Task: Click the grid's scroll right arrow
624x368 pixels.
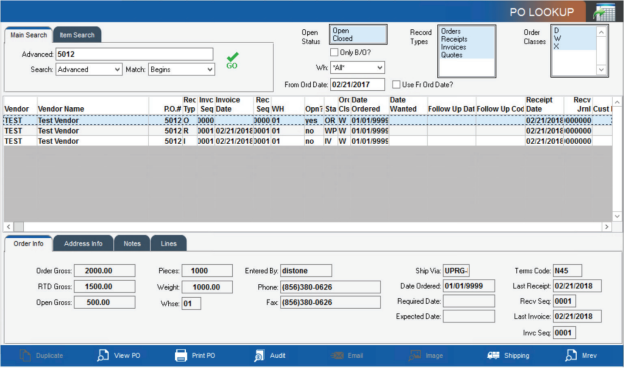Action: [606, 227]
